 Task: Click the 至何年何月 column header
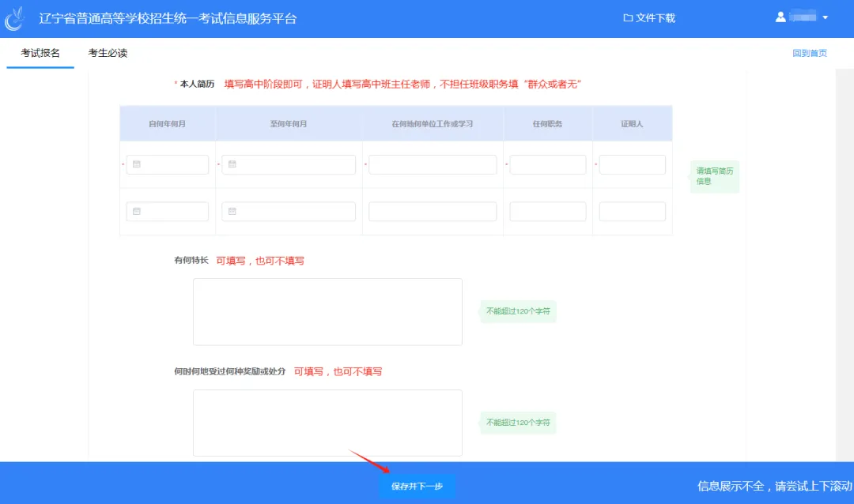click(289, 123)
